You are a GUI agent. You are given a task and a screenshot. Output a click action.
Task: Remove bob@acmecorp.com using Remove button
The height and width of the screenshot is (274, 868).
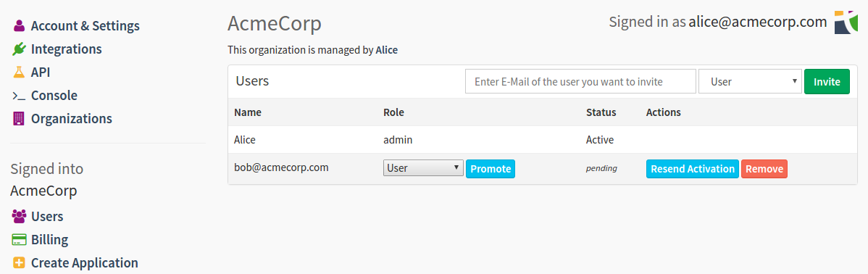(x=764, y=169)
